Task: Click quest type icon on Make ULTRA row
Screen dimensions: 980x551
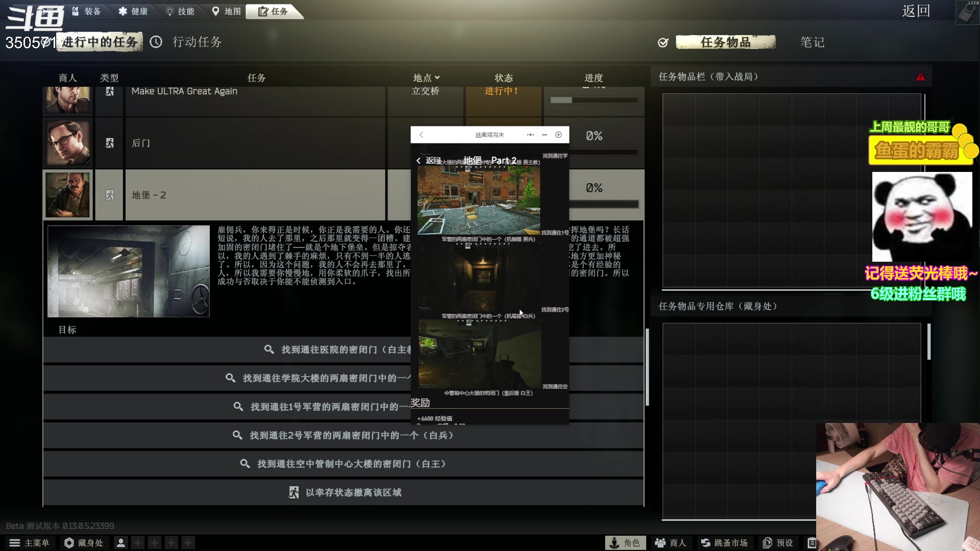Action: coord(109,91)
